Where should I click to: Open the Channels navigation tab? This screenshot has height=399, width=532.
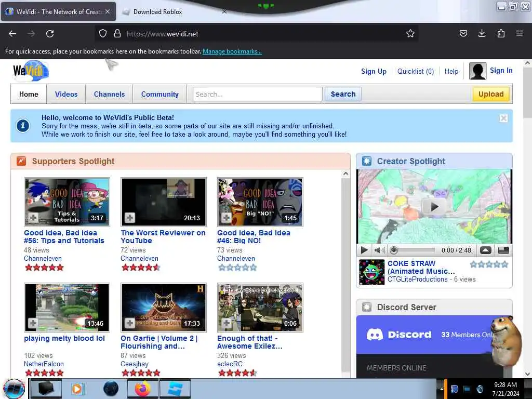109,95
